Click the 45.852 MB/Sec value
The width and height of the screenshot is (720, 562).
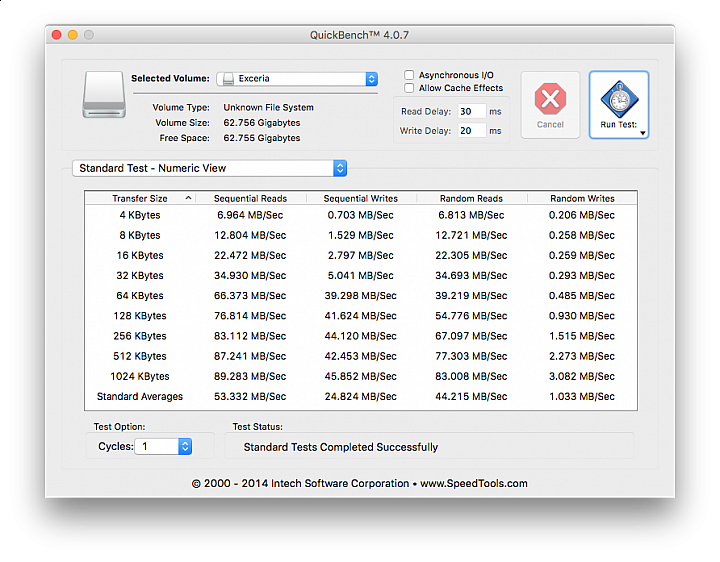(x=360, y=377)
